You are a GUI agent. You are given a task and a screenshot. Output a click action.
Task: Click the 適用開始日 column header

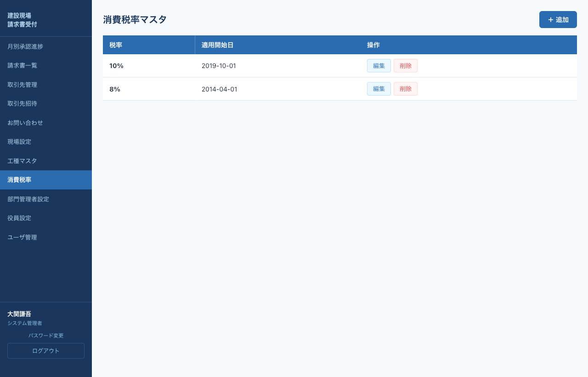277,45
